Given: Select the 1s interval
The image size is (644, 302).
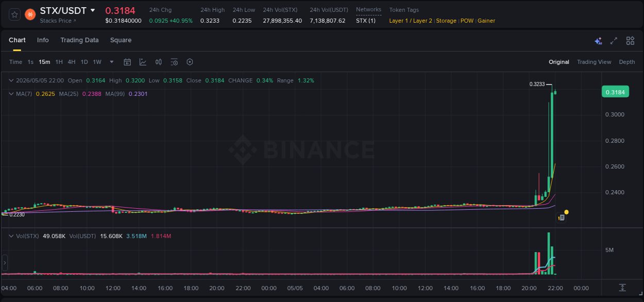Looking at the screenshot, I should click(30, 62).
